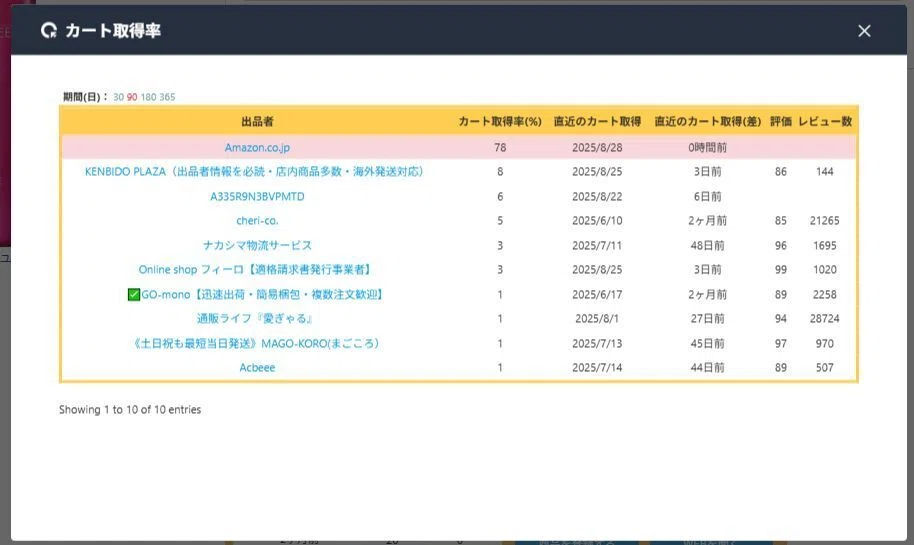Viewport: 914px width, 545px height.
Task: Select the 365 day period
Action: coord(167,97)
